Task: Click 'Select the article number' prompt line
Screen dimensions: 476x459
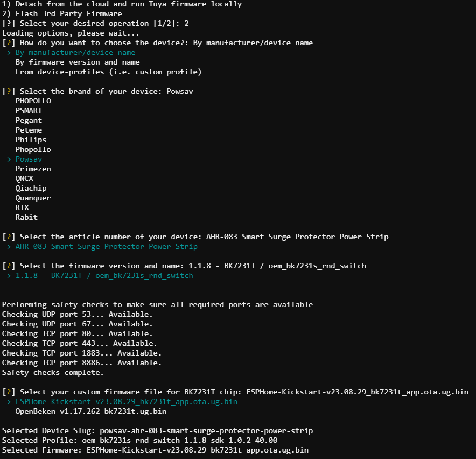Action: click(x=195, y=237)
